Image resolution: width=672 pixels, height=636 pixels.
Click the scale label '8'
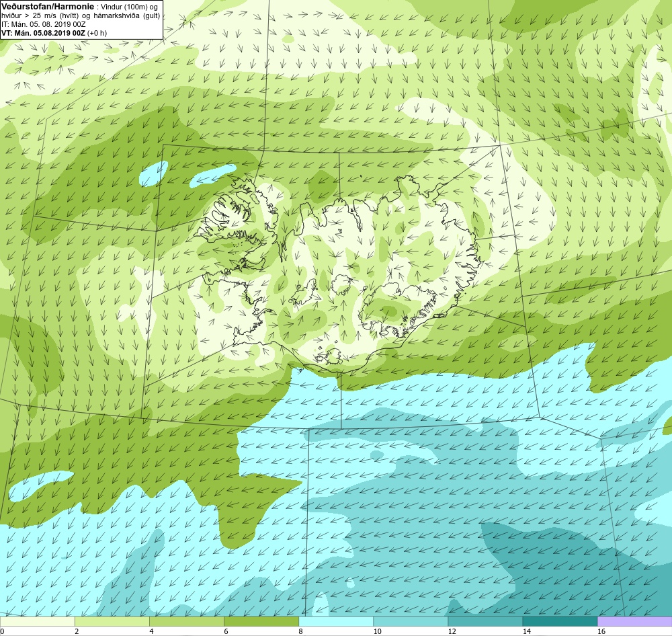(x=300, y=631)
